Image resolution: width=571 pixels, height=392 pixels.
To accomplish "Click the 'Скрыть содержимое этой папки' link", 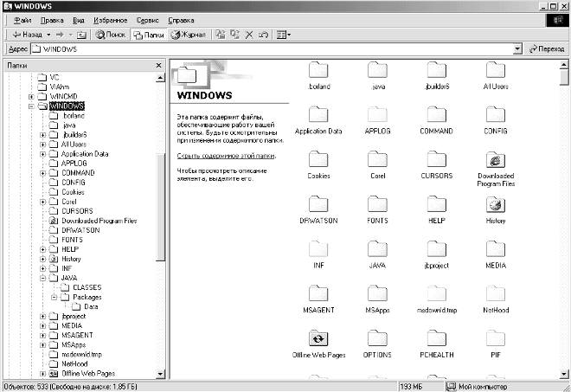I will (x=226, y=156).
